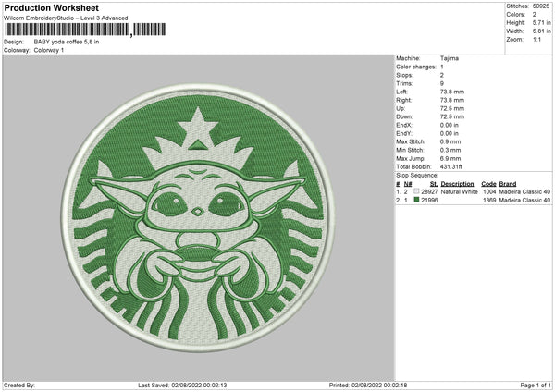
Task: Click stitch count '28927' in stop row 1
Action: tap(429, 191)
